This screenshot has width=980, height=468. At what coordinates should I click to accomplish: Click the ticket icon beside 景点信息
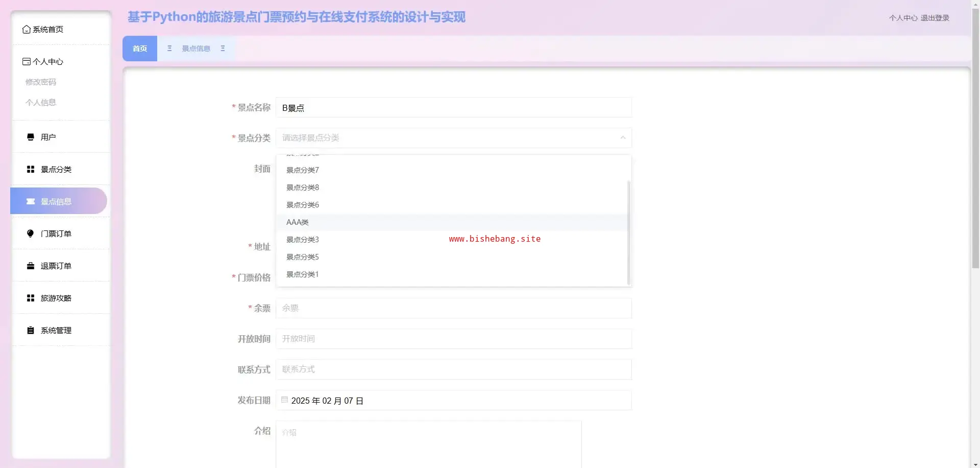click(31, 201)
